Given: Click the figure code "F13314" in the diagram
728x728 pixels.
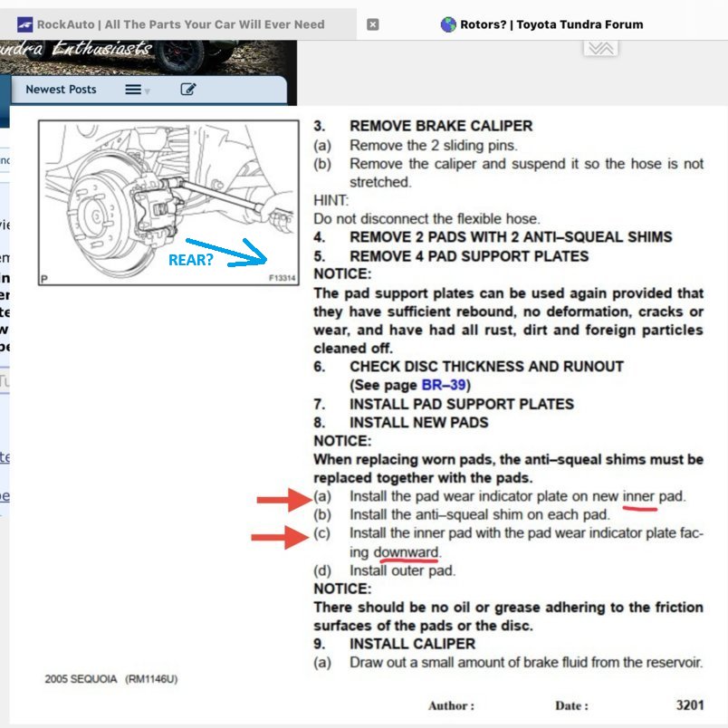Looking at the screenshot, I should 283,278.
